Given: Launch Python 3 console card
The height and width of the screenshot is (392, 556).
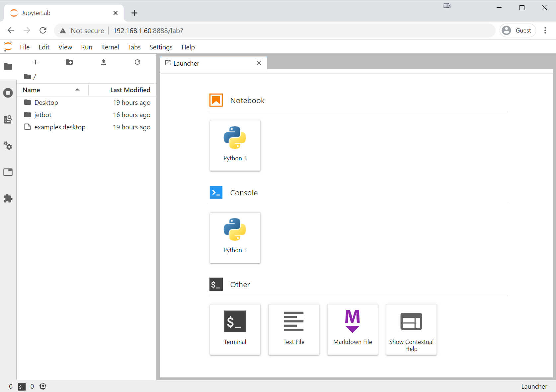Looking at the screenshot, I should click(x=235, y=237).
